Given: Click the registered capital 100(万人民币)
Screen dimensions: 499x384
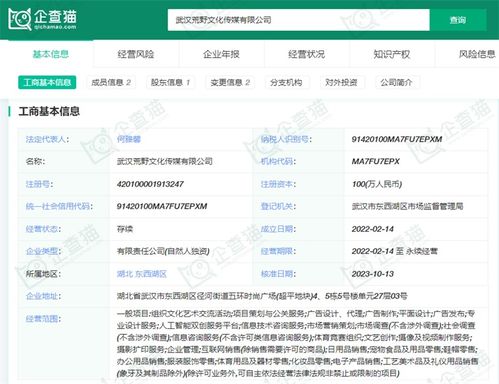Looking at the screenshot, I should (377, 184).
